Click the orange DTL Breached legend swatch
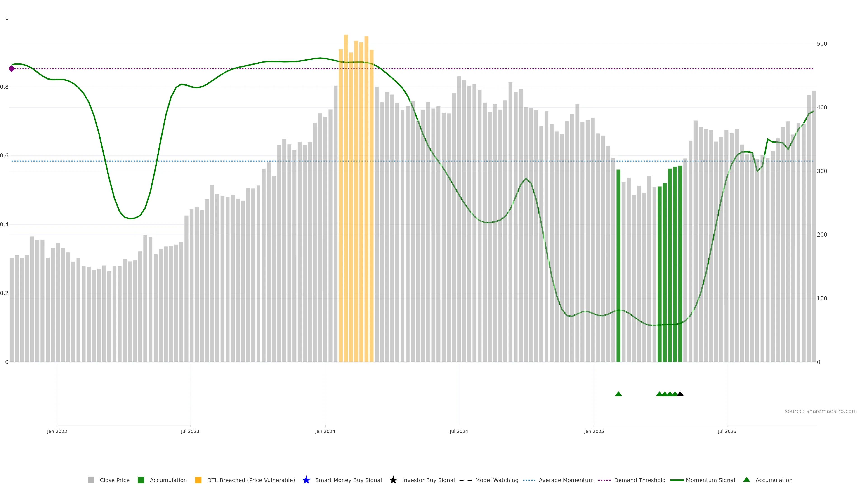The image size is (868, 488). pyautogui.click(x=198, y=480)
